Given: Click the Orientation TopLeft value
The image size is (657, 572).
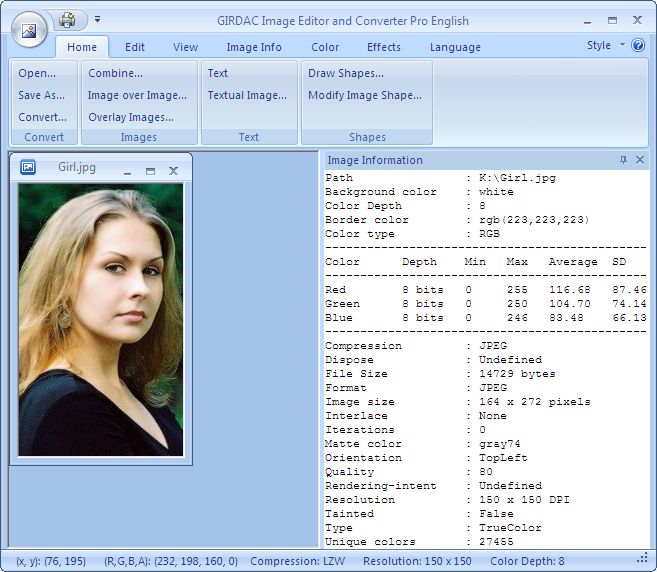Looking at the screenshot, I should pyautogui.click(x=503, y=458).
